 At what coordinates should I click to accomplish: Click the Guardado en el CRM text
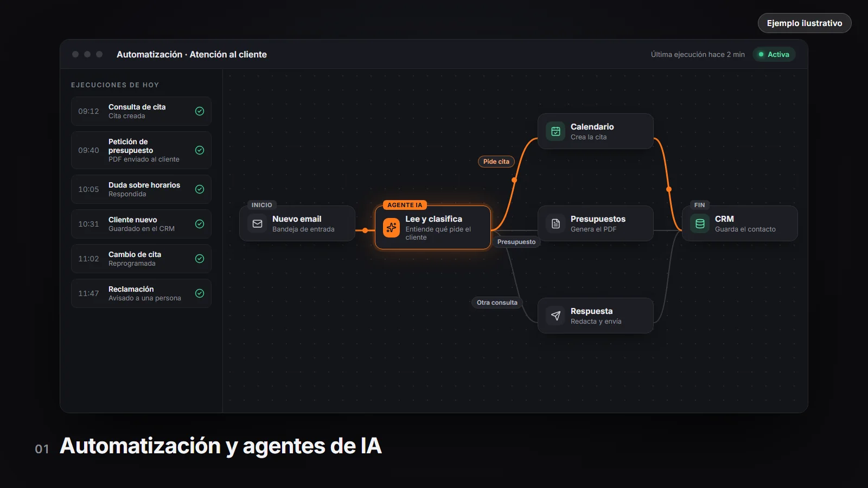click(x=142, y=229)
